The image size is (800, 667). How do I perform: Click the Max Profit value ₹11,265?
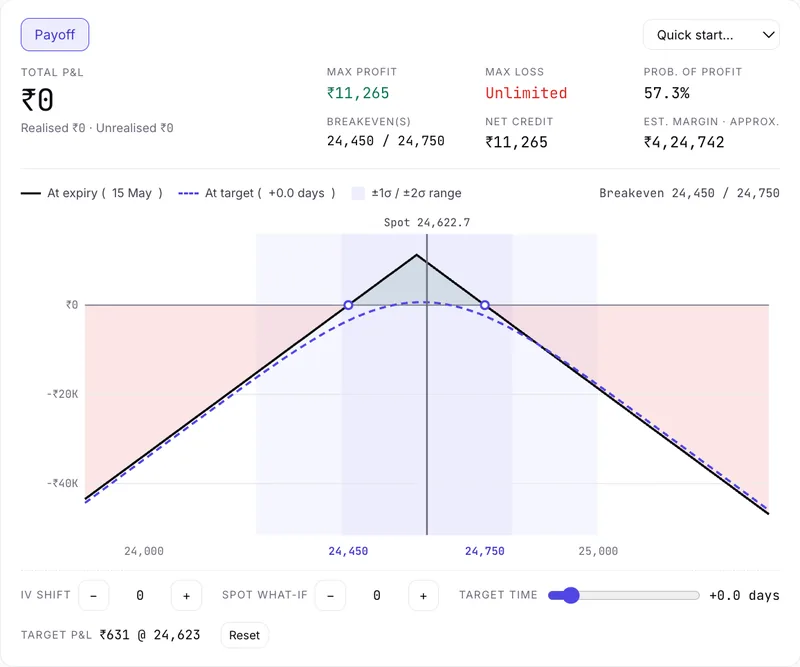coord(358,93)
